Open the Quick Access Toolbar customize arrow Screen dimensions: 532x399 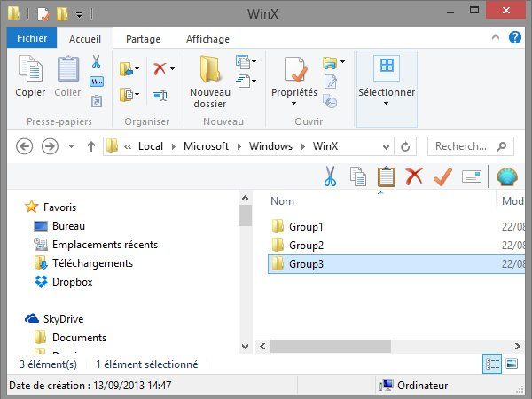click(79, 15)
